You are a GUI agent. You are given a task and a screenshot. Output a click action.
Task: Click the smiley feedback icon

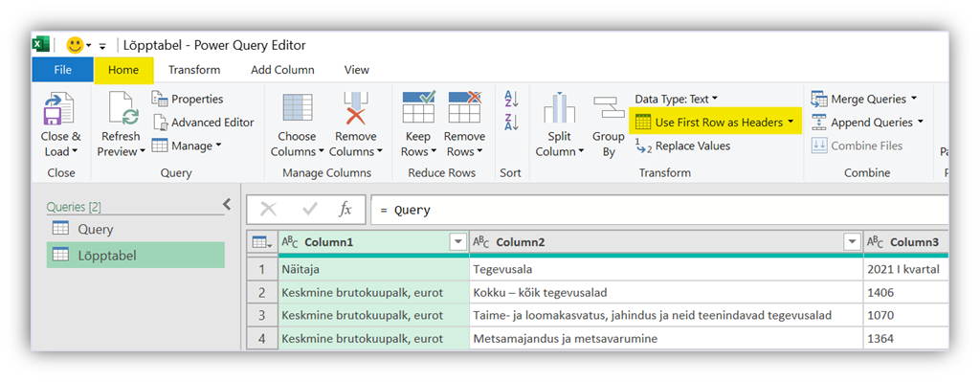click(75, 45)
